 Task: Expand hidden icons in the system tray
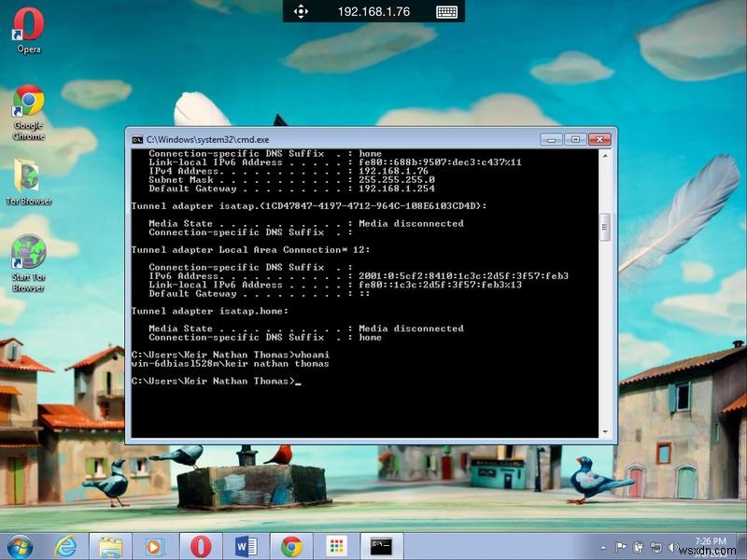603,546
